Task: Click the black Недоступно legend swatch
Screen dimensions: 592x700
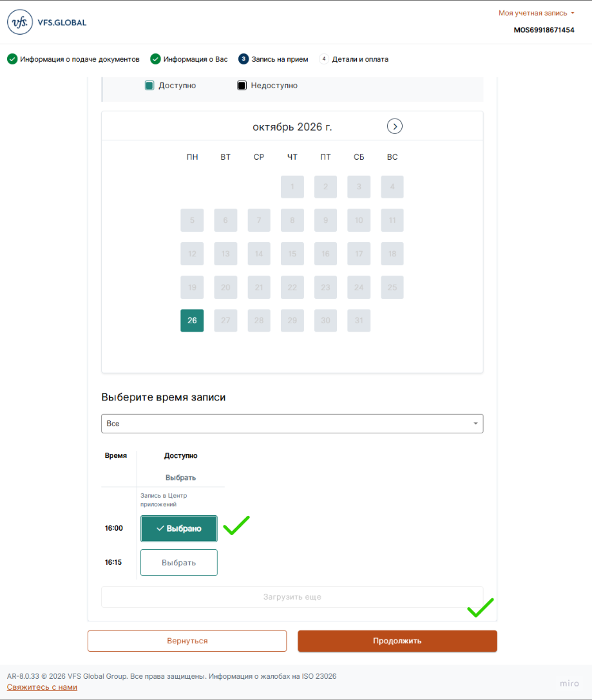Action: coord(242,85)
